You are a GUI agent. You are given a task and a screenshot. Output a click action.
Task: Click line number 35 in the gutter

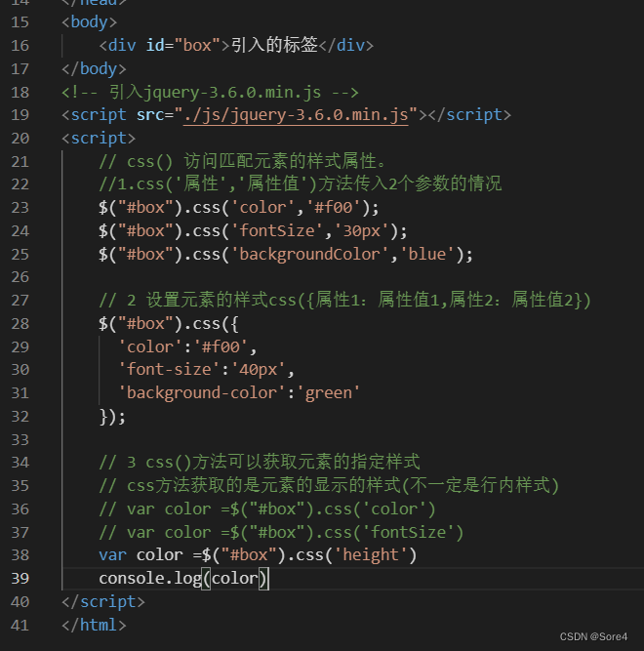(x=20, y=486)
